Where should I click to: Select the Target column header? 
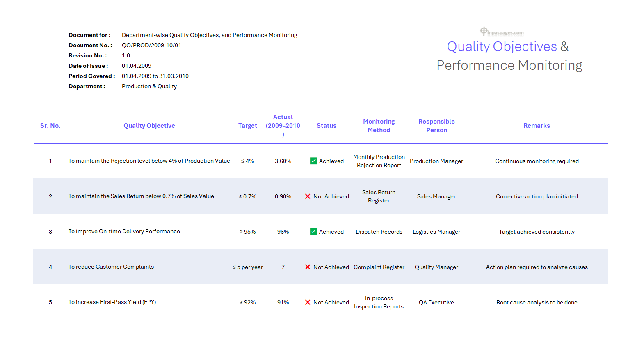coord(247,126)
